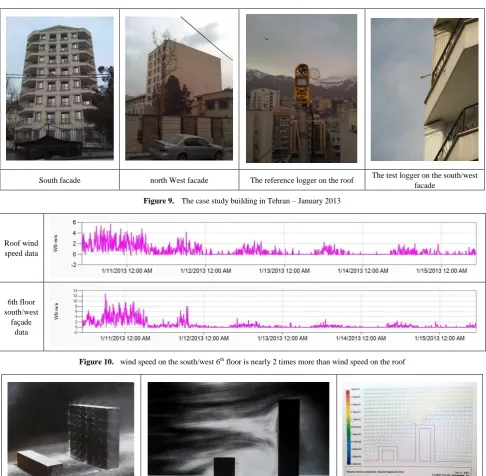This screenshot has height=476, width=486.
Task: Click the Figure 10 caption text
Action: [242, 362]
